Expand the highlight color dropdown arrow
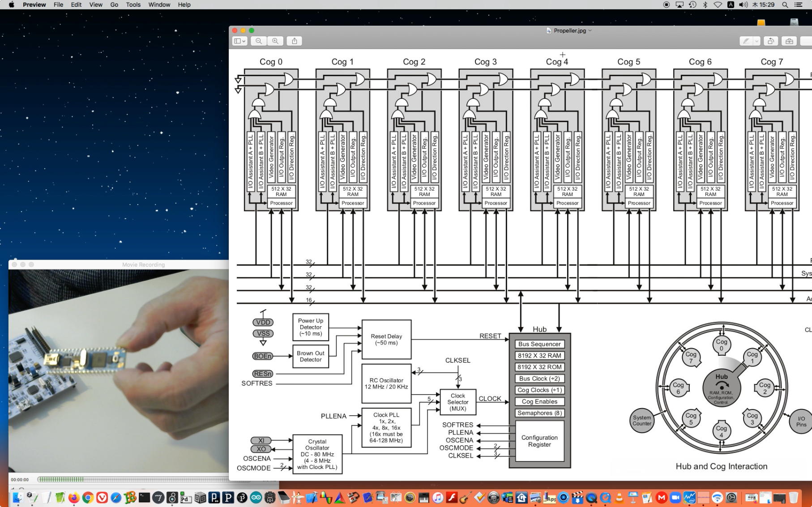 [x=756, y=41]
